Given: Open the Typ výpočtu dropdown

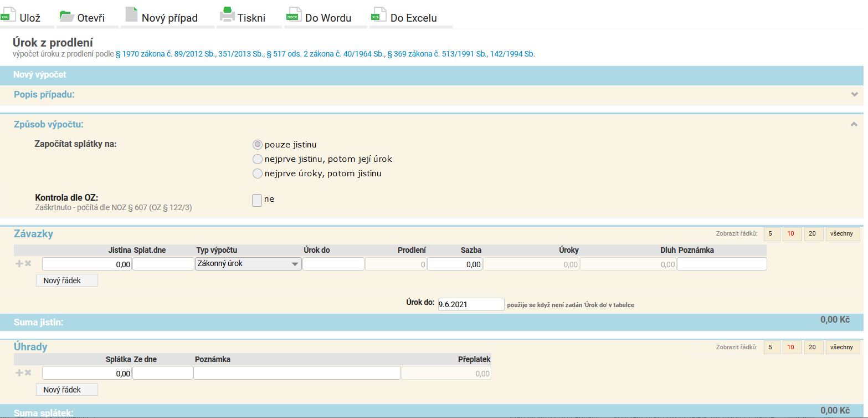Looking at the screenshot, I should 248,264.
